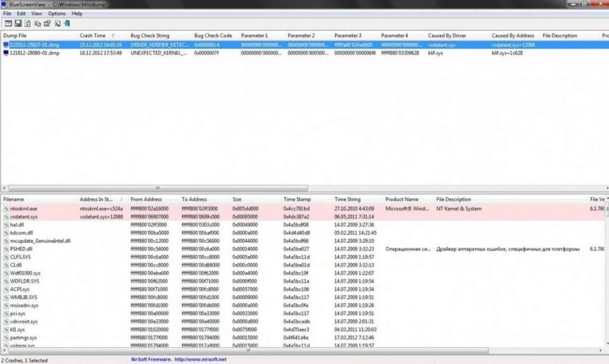Viewport: 609px width, 364px height.
Task: Click the 0x005dd000 size value
Action: tap(245, 209)
